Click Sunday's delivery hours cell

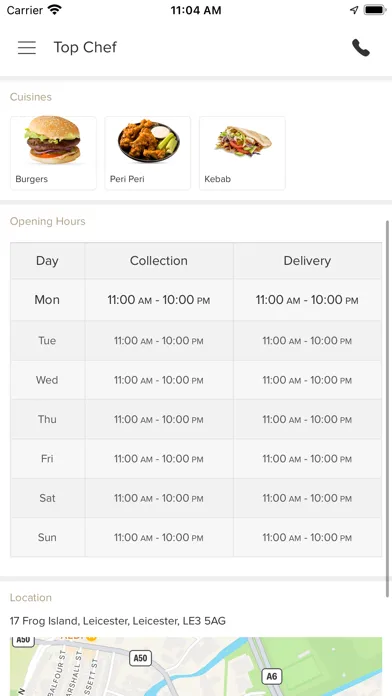pos(307,538)
